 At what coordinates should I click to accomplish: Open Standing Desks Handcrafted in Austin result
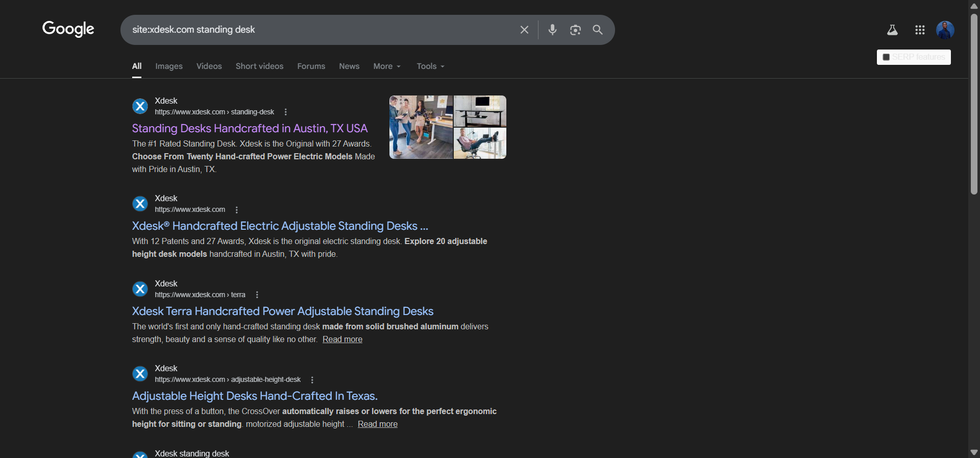coord(250,128)
